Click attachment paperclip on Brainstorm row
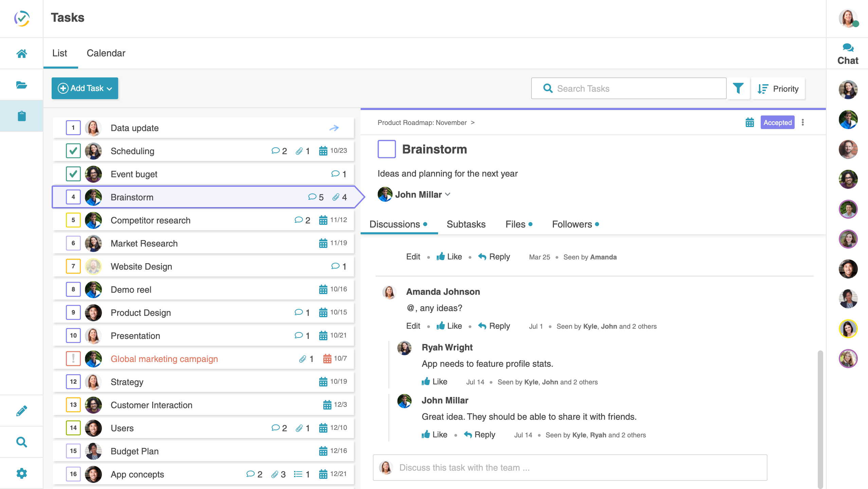Screen dimensions: 868x489 pos(336,197)
